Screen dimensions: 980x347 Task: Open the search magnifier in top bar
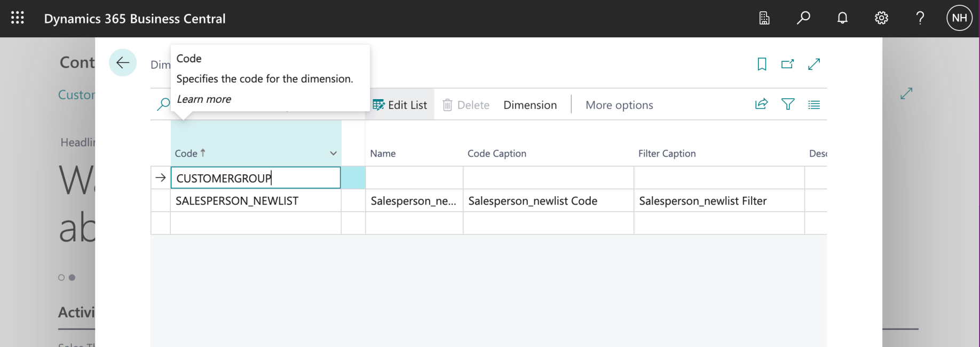click(x=803, y=18)
